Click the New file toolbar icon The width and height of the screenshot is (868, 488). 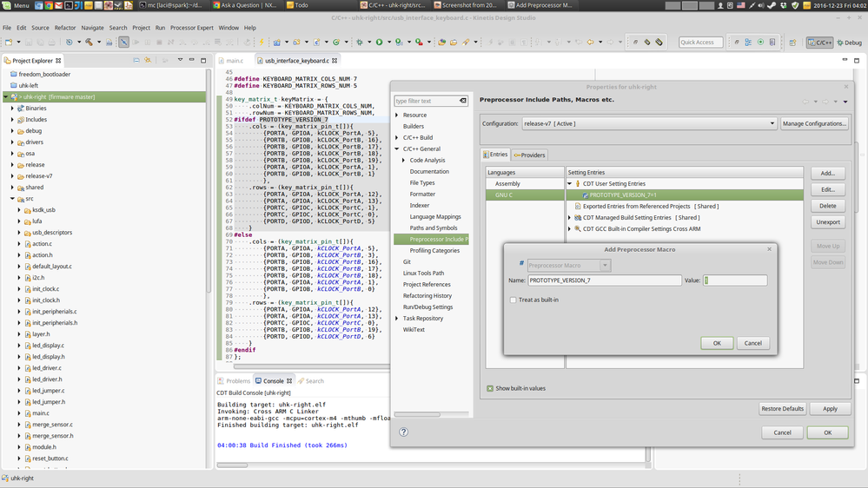tap(10, 42)
